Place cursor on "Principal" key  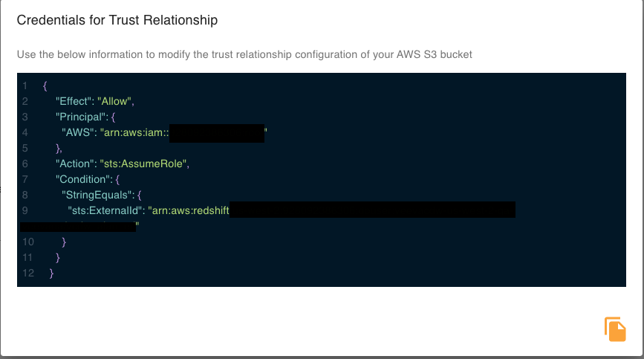coord(79,117)
